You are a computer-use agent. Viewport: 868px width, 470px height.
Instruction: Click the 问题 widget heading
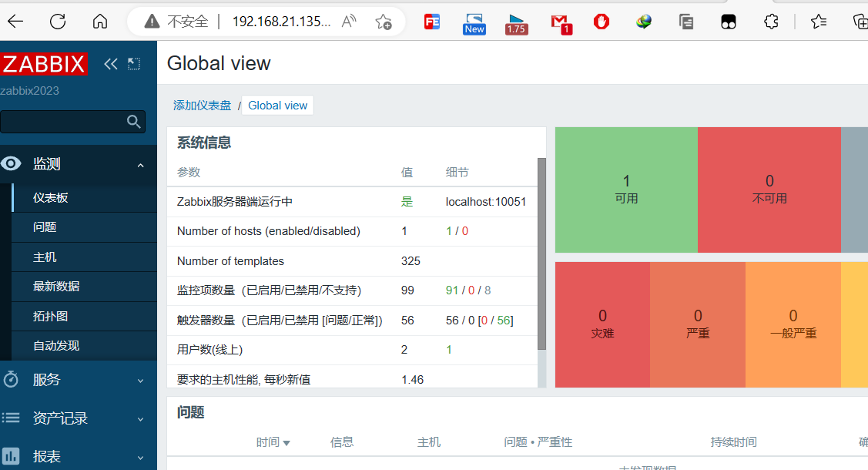click(x=190, y=412)
